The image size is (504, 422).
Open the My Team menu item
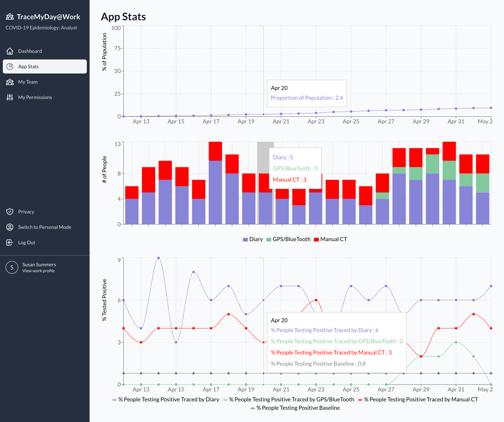[x=28, y=82]
